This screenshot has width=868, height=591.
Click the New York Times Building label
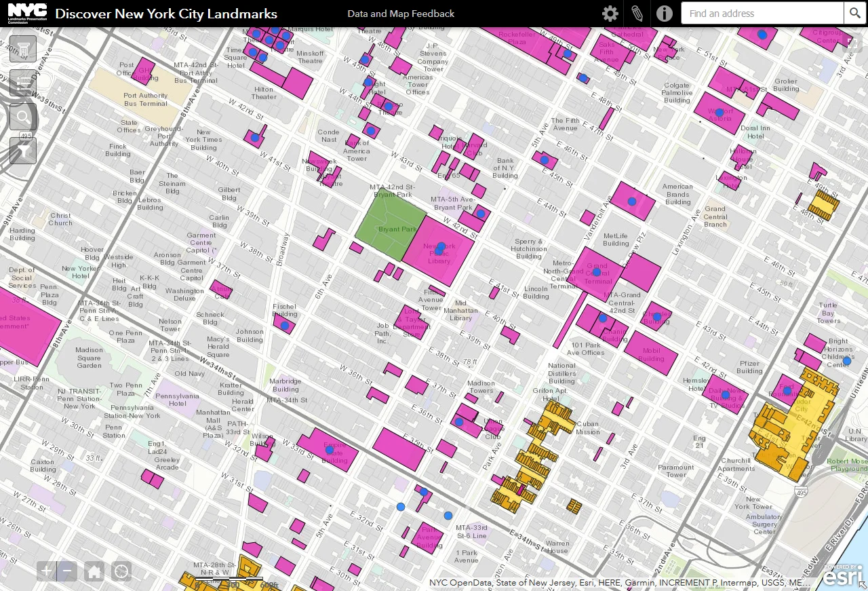pyautogui.click(x=203, y=140)
